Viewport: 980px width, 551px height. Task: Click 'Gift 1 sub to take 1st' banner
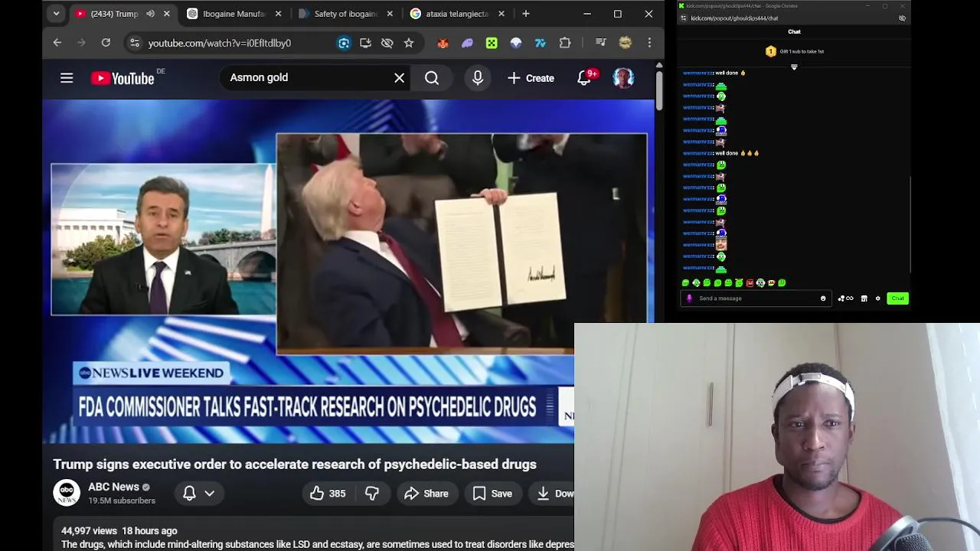click(794, 51)
